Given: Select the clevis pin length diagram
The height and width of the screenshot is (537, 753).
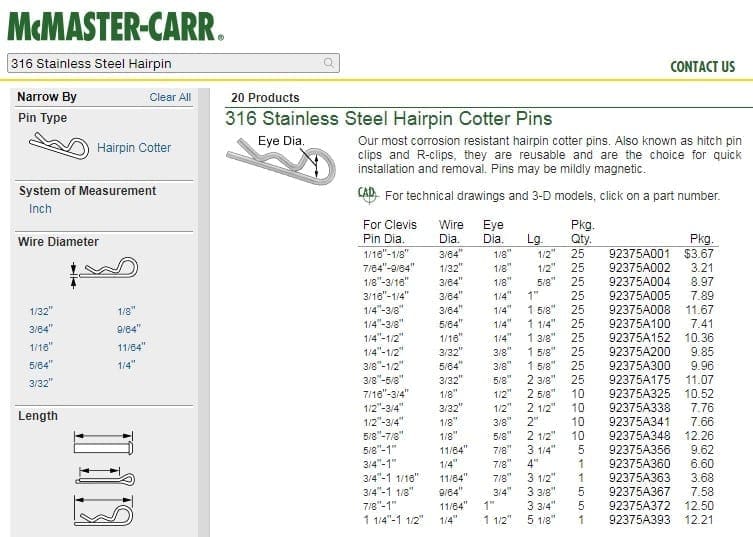Looking at the screenshot, I should [x=103, y=443].
